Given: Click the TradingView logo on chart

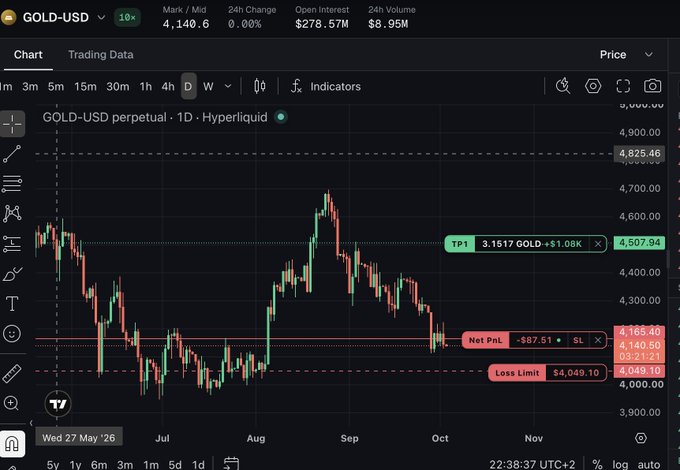Looking at the screenshot, I should click(x=58, y=404).
